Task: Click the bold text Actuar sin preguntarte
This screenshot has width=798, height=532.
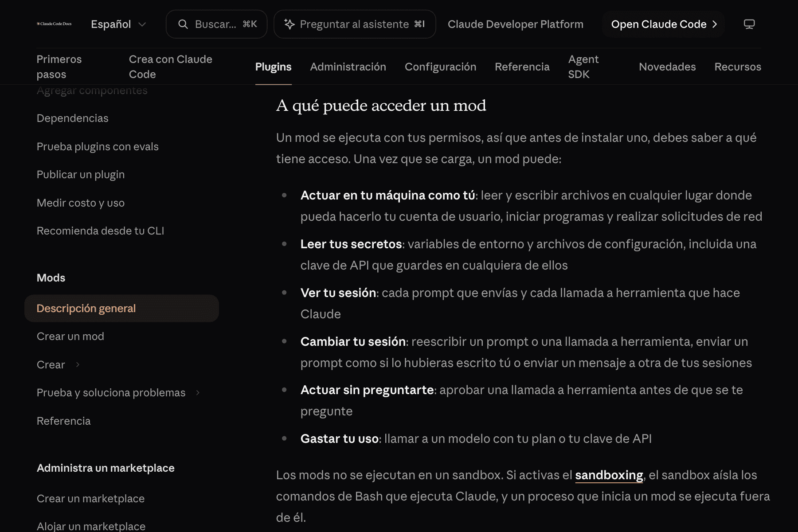Action: click(367, 390)
